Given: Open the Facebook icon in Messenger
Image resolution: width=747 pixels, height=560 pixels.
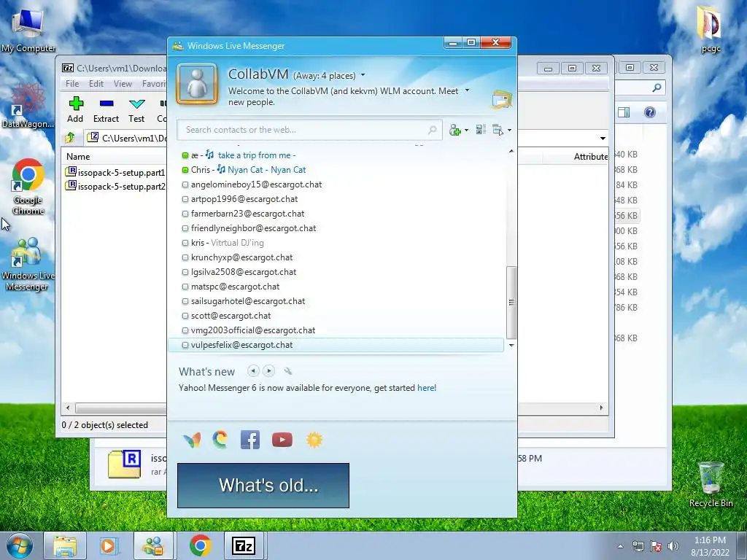Looking at the screenshot, I should tap(250, 440).
